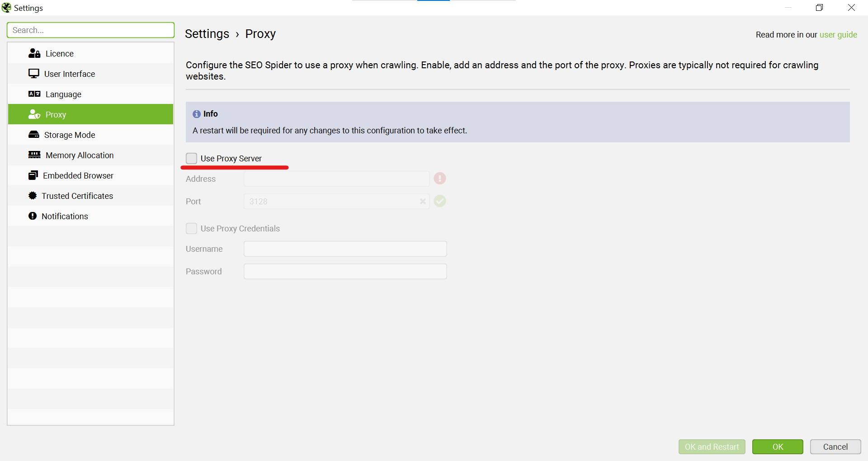868x461 pixels.
Task: Click the Licence user-lock icon
Action: [34, 53]
